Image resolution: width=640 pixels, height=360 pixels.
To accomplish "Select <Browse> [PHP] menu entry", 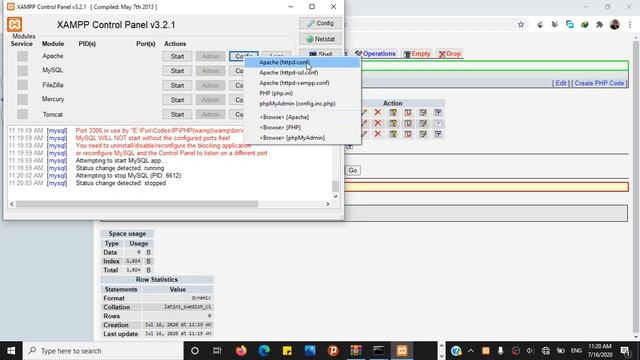I will [302, 127].
